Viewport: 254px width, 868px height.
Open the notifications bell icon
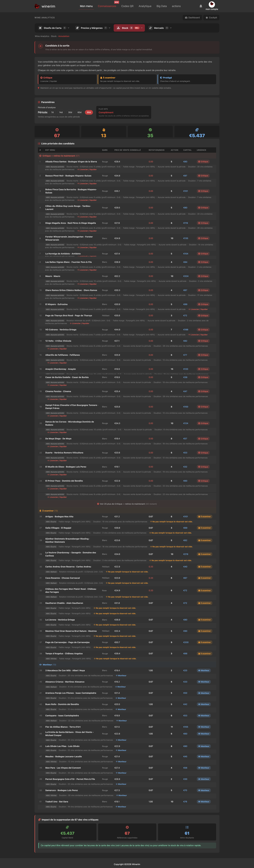click(x=201, y=6)
